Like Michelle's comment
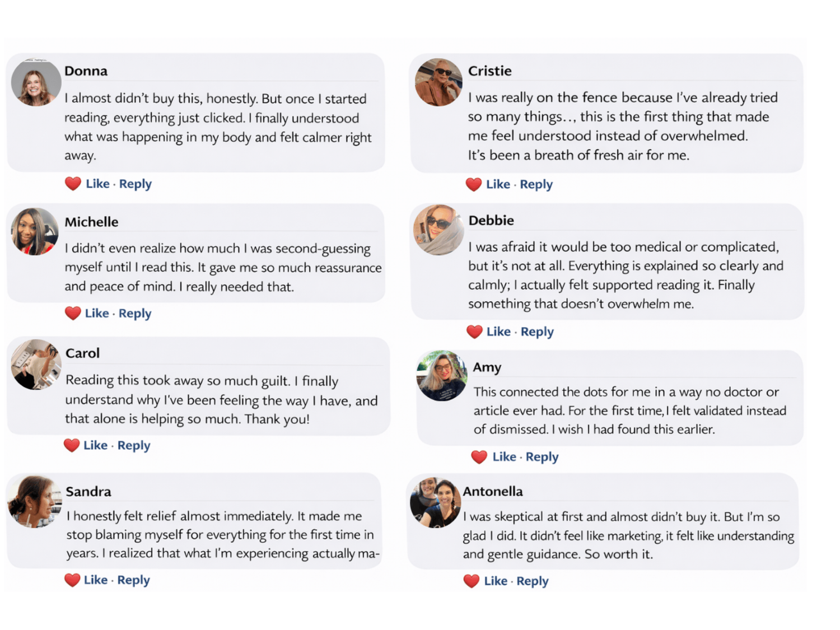Image resolution: width=840 pixels, height=630 pixels. click(97, 313)
